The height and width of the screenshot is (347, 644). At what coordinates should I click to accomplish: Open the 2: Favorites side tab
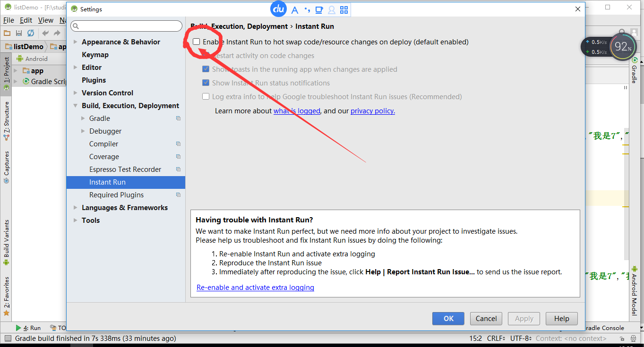pyautogui.click(x=7, y=296)
